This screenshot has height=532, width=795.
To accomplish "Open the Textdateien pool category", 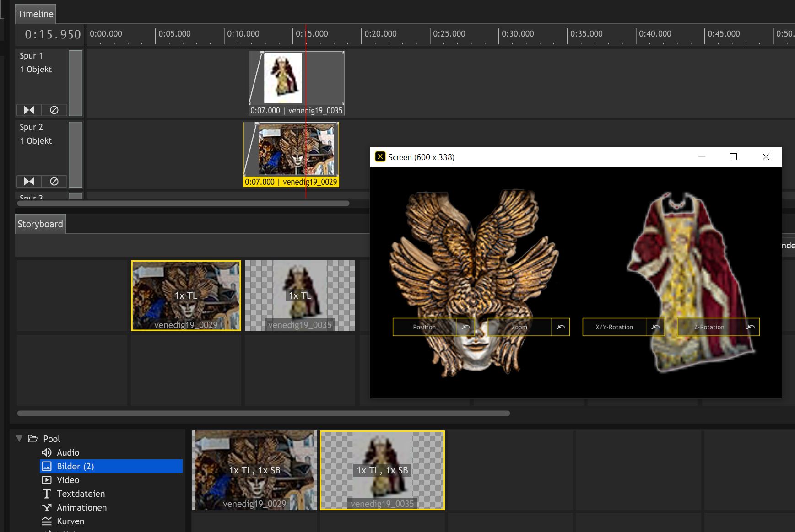I will tap(81, 494).
